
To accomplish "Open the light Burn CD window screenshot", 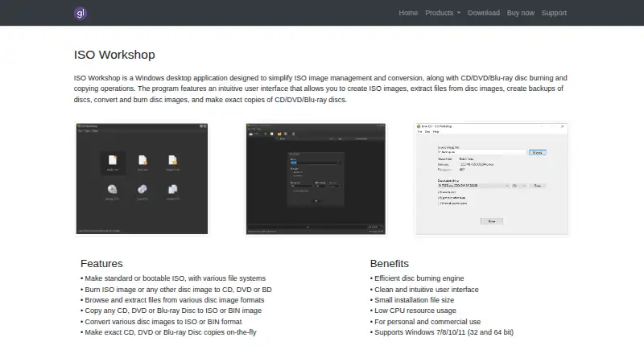I will (492, 179).
